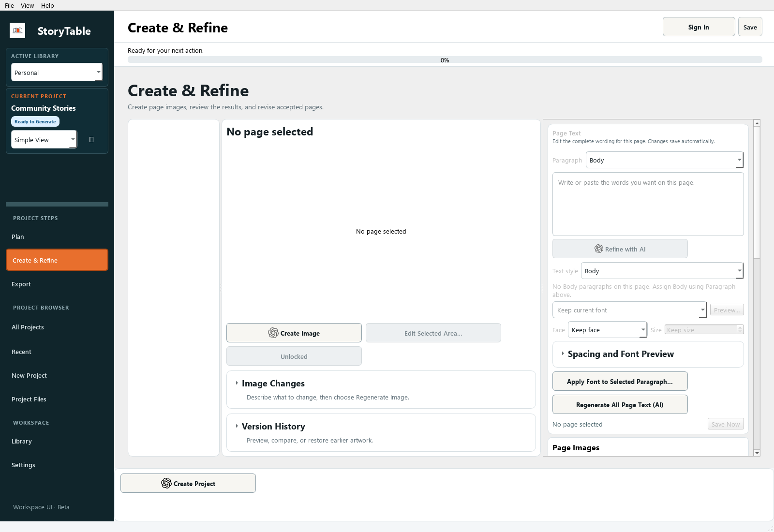
Task: Open the Help menu
Action: point(47,5)
